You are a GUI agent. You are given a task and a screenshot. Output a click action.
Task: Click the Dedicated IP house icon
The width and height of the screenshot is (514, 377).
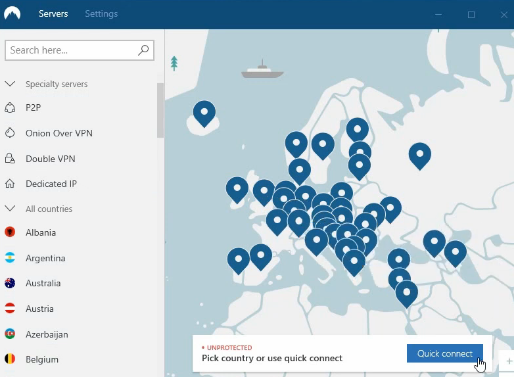pyautogui.click(x=10, y=184)
